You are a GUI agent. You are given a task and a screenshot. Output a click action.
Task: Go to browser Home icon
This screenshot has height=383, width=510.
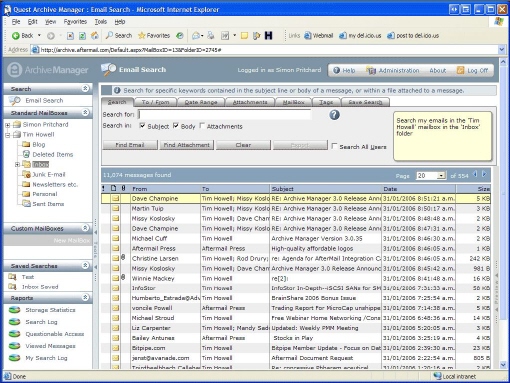95,36
